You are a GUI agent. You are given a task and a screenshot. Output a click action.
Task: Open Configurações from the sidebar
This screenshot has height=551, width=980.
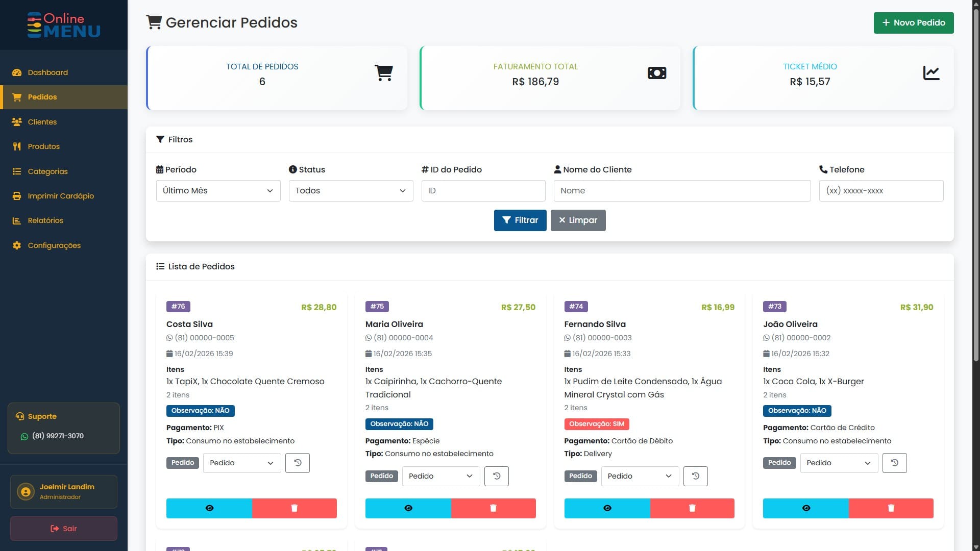(x=54, y=245)
